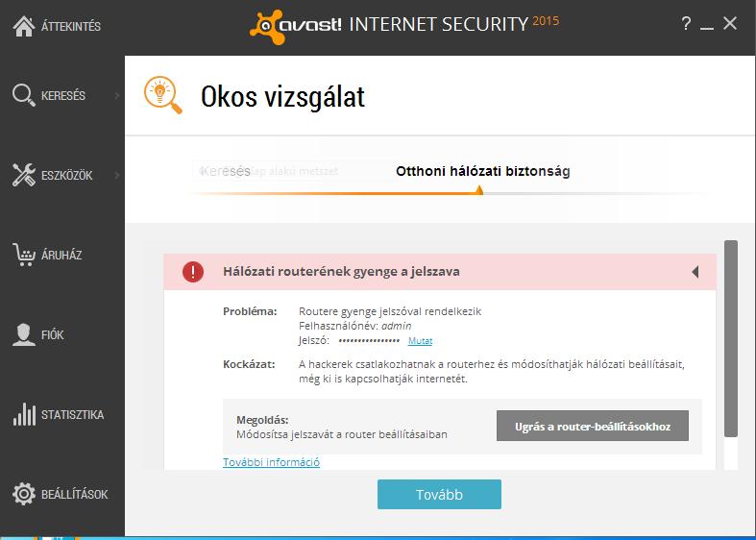Expand the Eszközök sidebar submenu arrow
Screen dimensions: 756x540
tap(117, 175)
